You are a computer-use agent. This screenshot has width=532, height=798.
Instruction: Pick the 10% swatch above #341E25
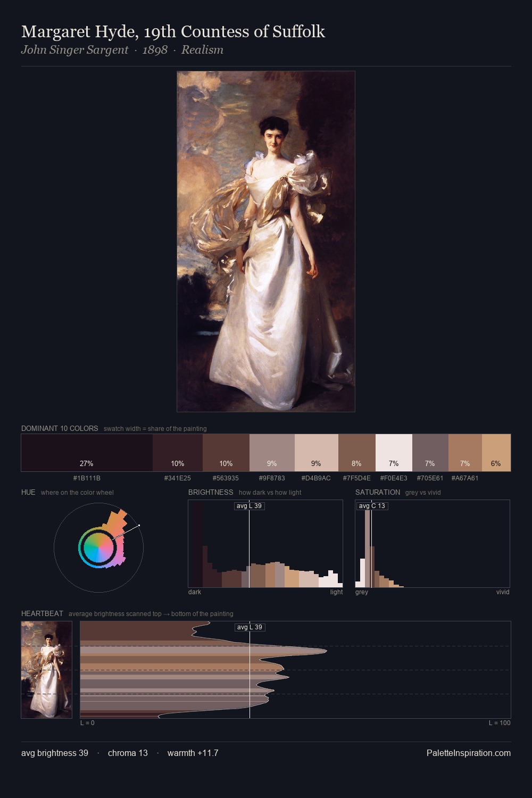tap(178, 453)
